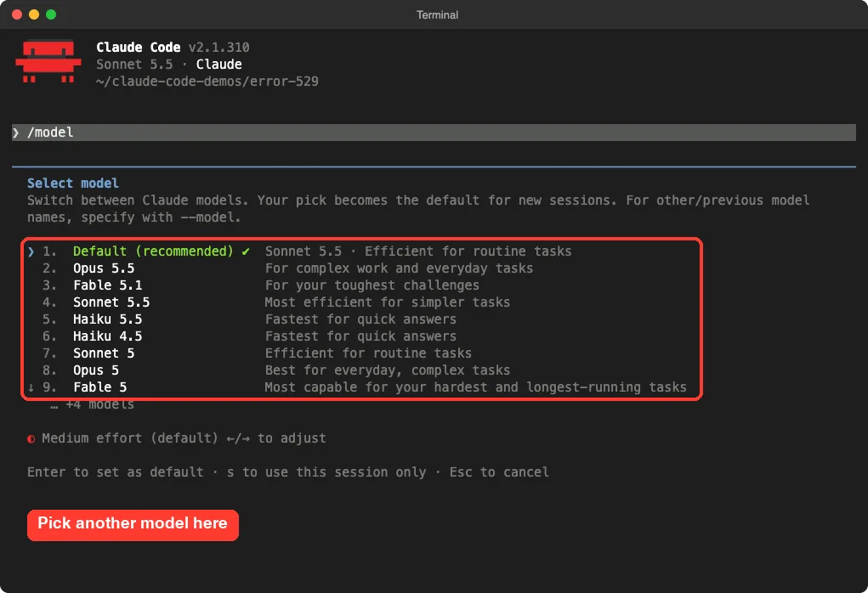
Task: Click the 'Select model' heading
Action: click(x=73, y=184)
